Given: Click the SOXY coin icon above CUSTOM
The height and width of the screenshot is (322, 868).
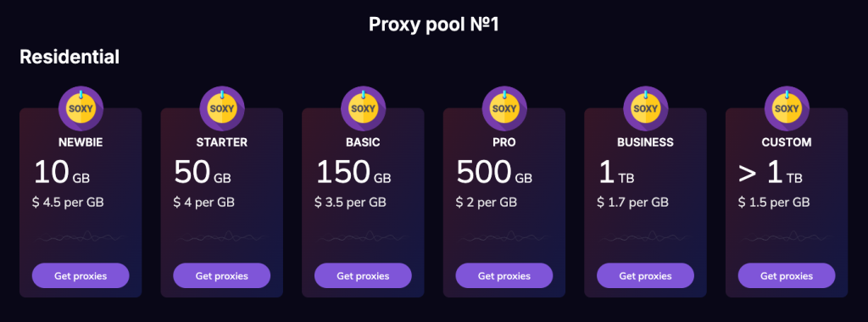Looking at the screenshot, I should point(787,108).
